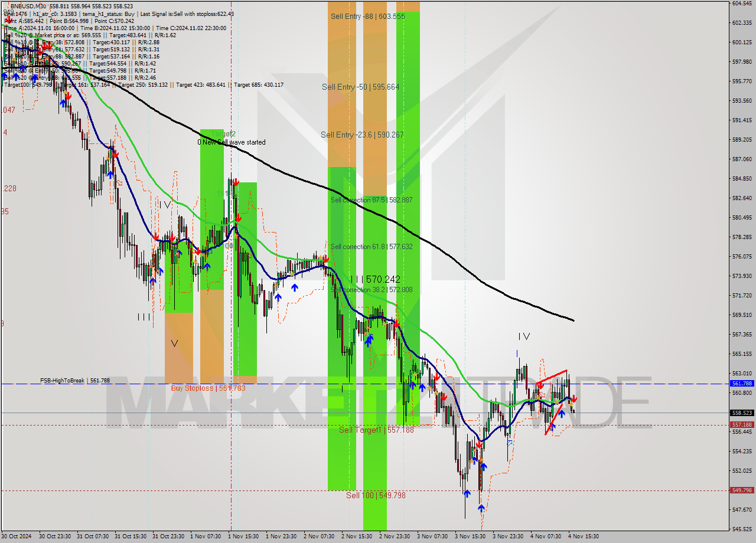Click the '31 Oct 07:30' time axis label
This screenshot has height=543, width=756.
point(93,537)
